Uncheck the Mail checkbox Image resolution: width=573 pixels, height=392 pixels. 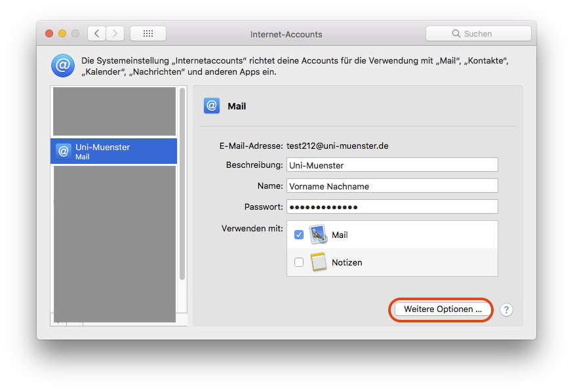[x=299, y=235]
